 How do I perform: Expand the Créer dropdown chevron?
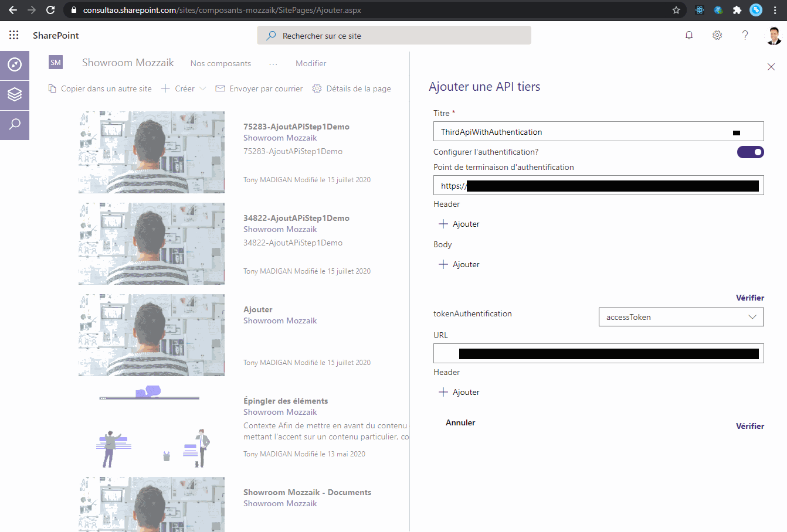click(x=203, y=88)
